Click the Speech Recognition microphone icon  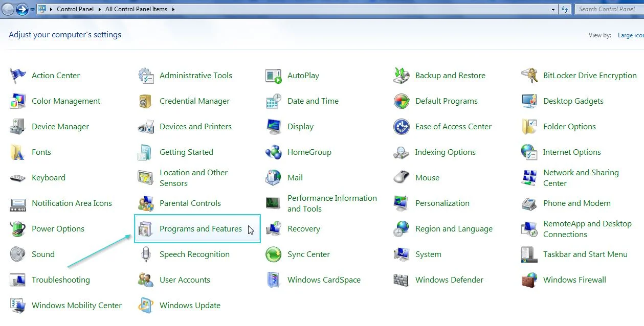tap(146, 254)
